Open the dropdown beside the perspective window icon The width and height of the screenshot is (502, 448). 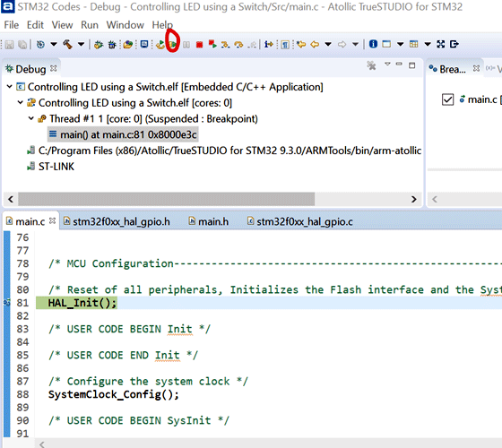coord(400,44)
